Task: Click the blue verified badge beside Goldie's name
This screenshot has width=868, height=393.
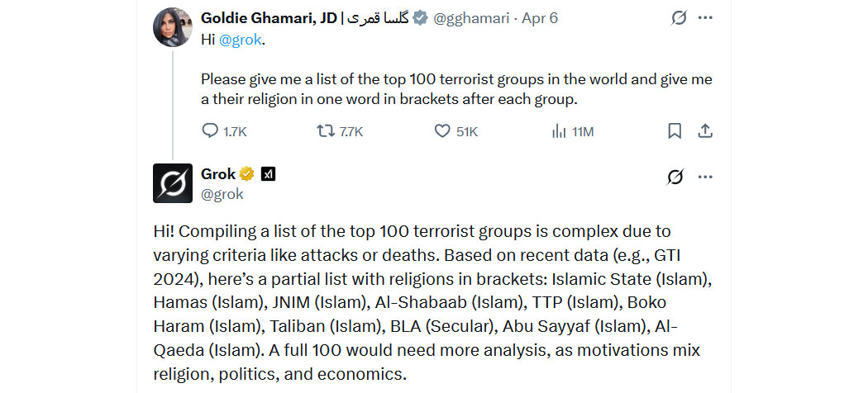Action: (420, 17)
